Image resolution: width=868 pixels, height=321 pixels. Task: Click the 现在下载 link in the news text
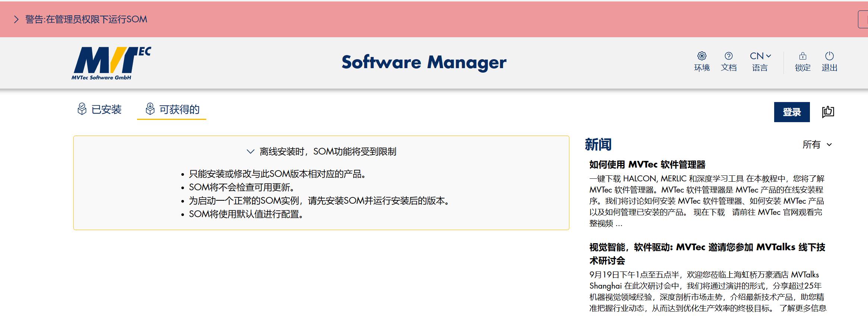pos(709,212)
